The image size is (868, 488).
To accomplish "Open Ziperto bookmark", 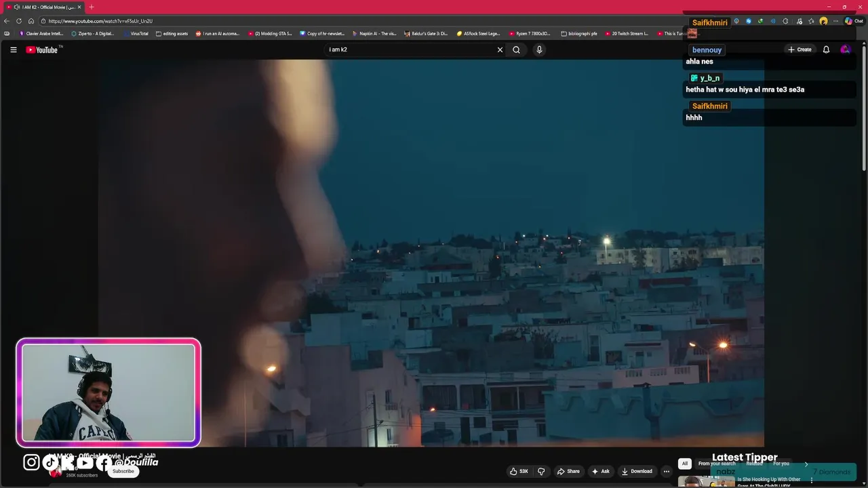I will [x=93, y=33].
